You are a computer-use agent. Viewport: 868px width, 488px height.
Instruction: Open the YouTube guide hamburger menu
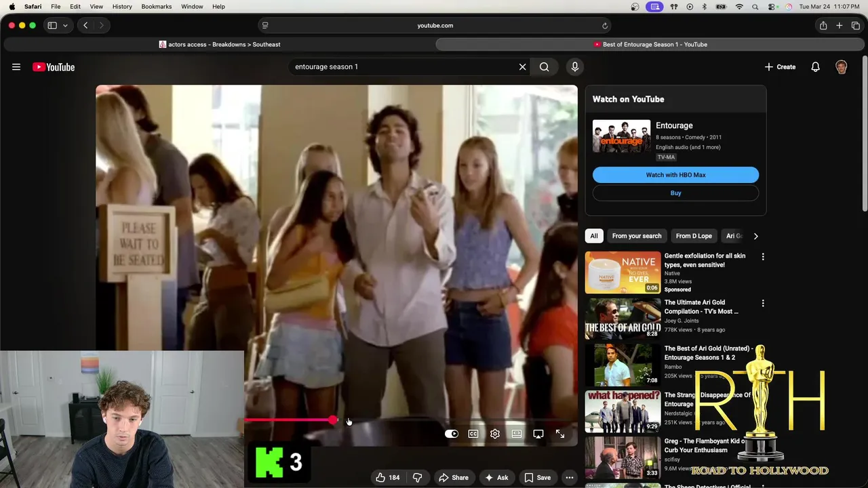[x=16, y=67]
